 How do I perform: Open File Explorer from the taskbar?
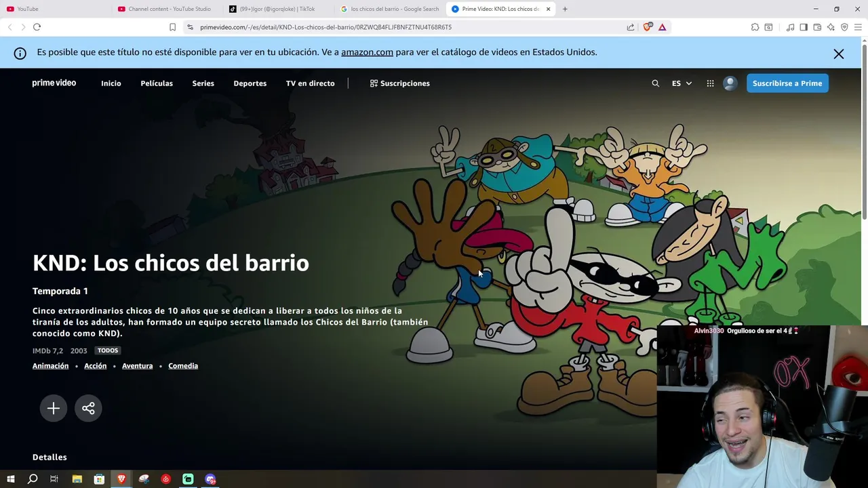(77, 479)
